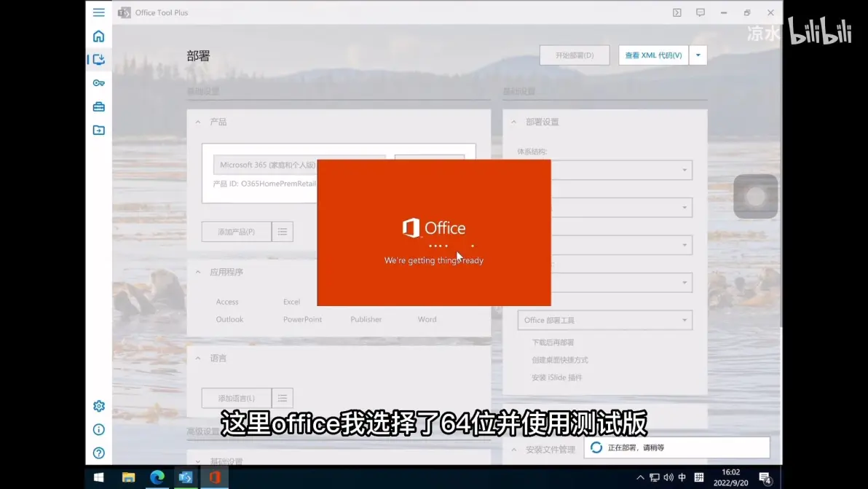This screenshot has width=868, height=489.
Task: Collapse the 产品 section
Action: pos(198,122)
